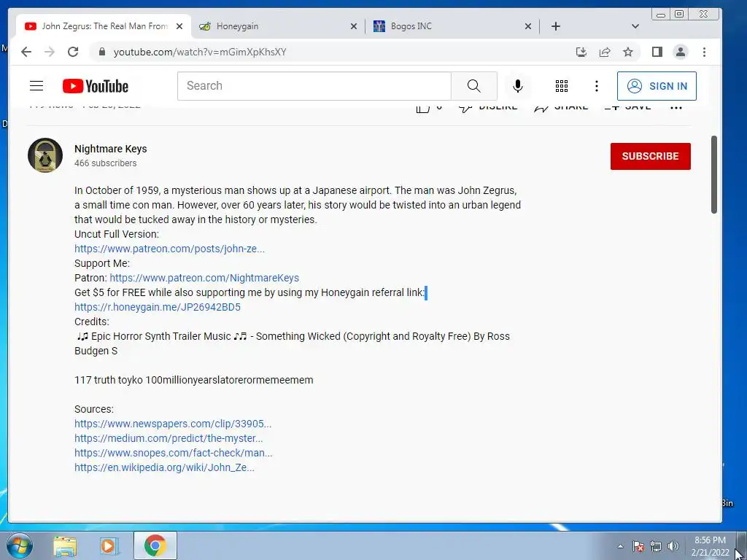Open the snopes.com fact-check link
The width and height of the screenshot is (747, 560).
tap(174, 453)
